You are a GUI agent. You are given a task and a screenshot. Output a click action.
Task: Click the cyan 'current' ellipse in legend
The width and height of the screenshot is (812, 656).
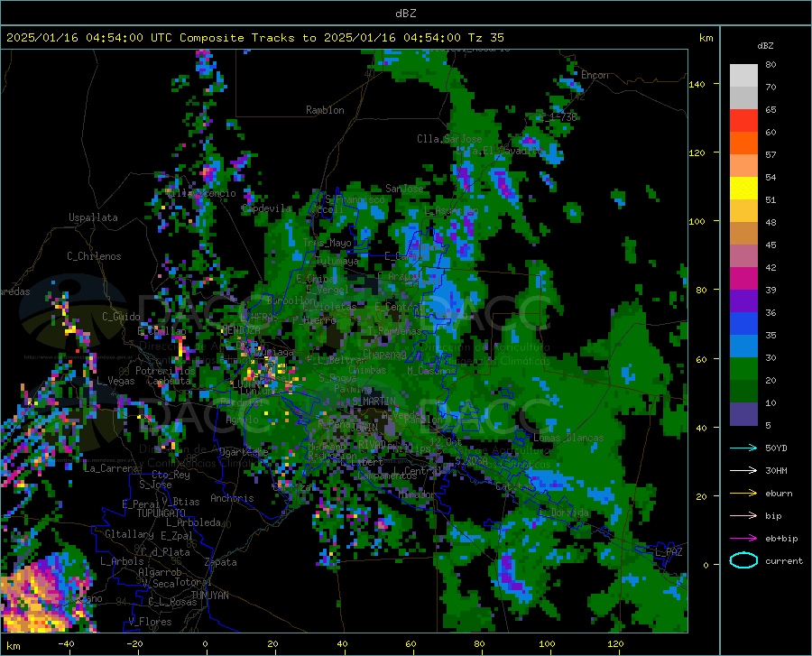[743, 560]
